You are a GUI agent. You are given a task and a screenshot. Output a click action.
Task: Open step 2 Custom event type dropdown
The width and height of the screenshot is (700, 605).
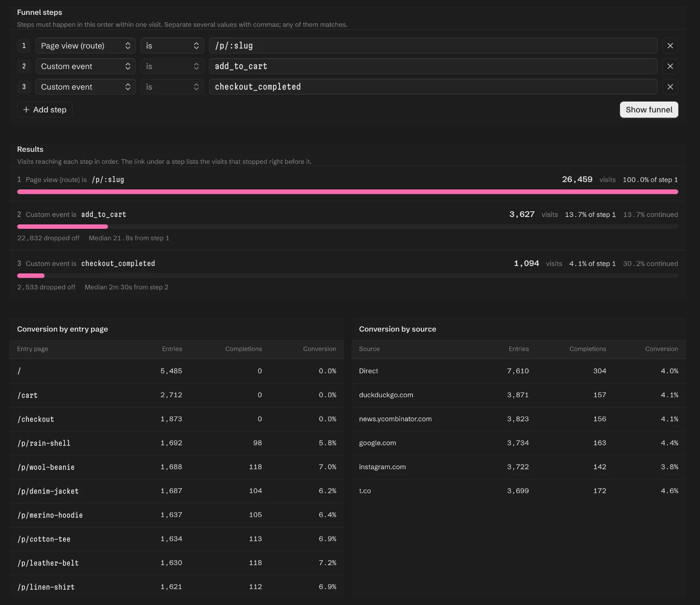85,66
